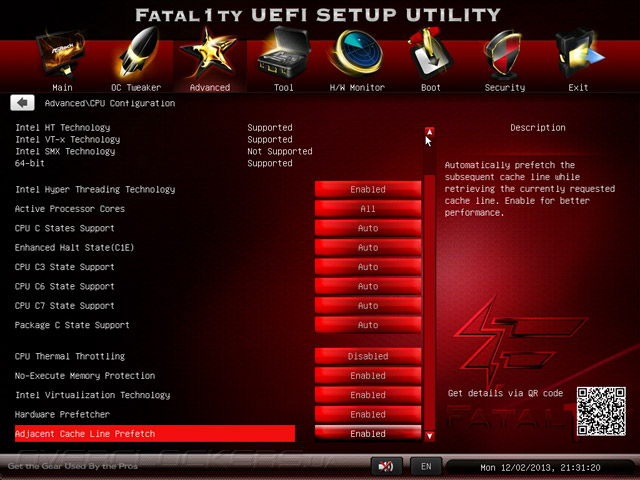Click the back arrow button
Screen dimensions: 640x480
pyautogui.click(x=22, y=103)
